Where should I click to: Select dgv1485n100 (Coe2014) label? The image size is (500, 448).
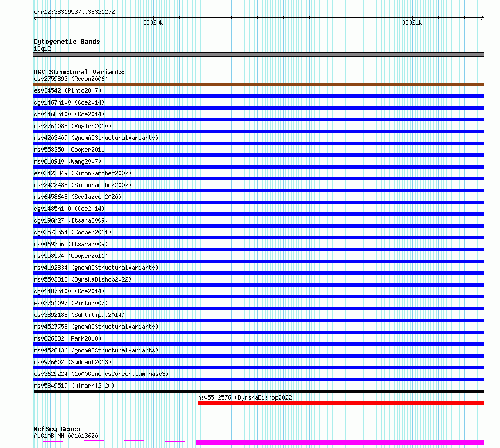tap(69, 209)
